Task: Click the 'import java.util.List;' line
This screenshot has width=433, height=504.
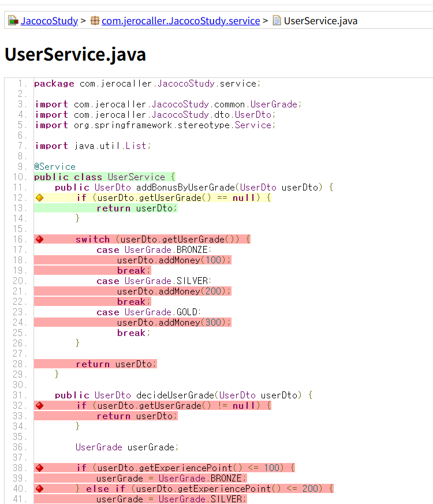Action: (x=92, y=146)
